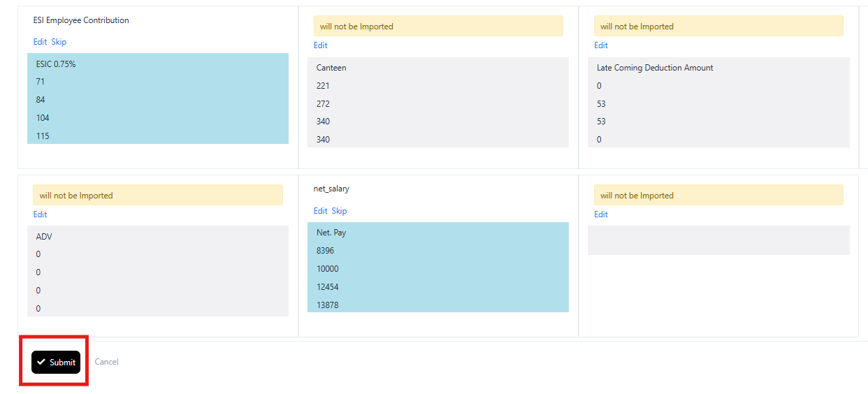This screenshot has width=868, height=394.
Task: Edit the ADV column mapping
Action: pos(40,214)
